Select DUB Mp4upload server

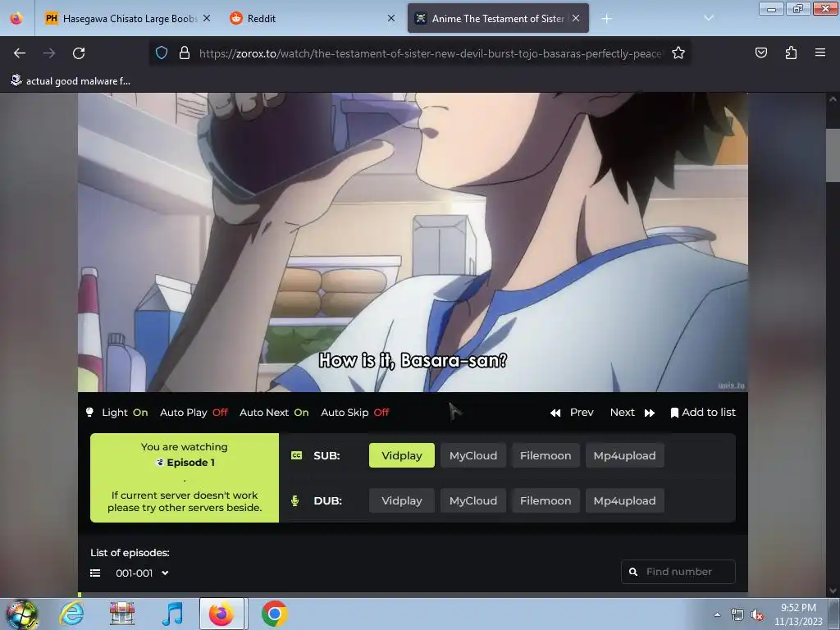624,501
